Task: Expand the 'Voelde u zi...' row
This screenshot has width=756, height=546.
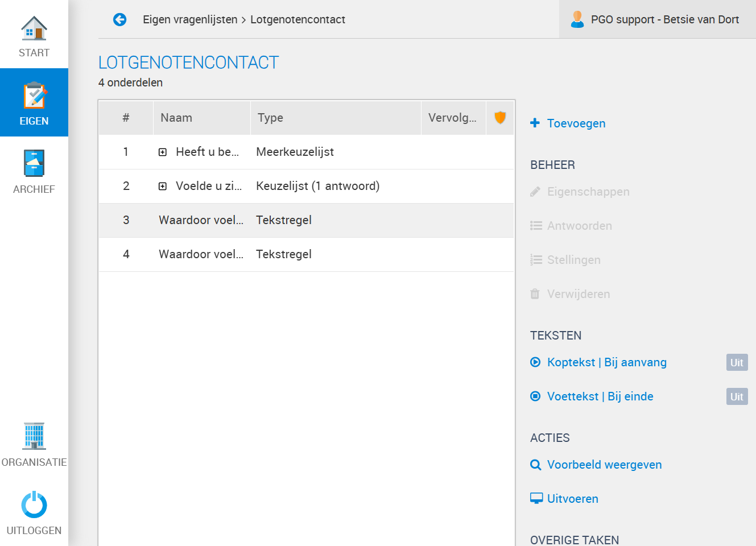Action: pyautogui.click(x=163, y=186)
